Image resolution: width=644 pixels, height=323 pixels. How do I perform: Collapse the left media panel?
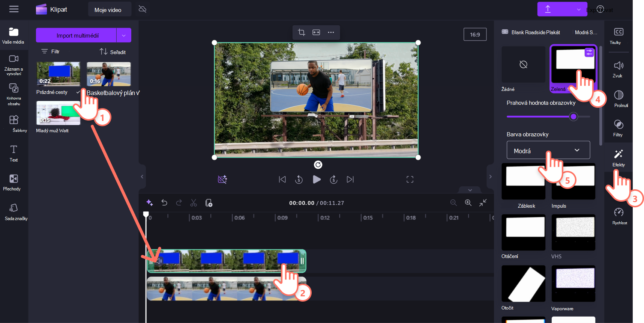tap(142, 177)
